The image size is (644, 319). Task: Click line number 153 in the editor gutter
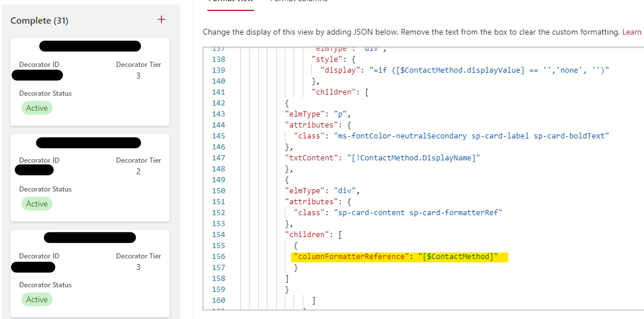pyautogui.click(x=218, y=223)
